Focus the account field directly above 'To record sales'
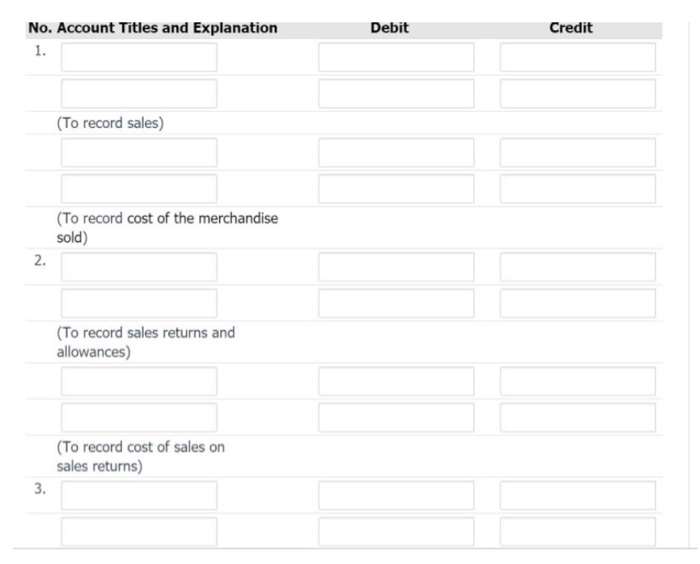Screen dimensions: 700x564 (139, 94)
